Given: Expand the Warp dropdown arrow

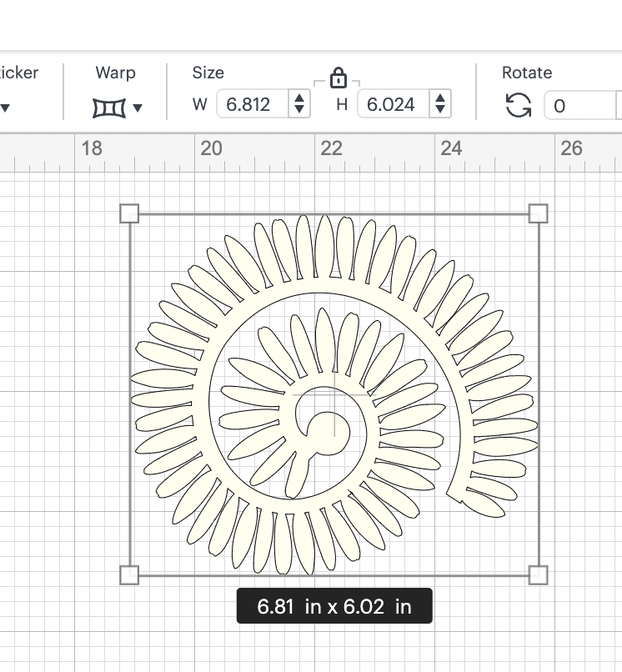Looking at the screenshot, I should [x=138, y=108].
